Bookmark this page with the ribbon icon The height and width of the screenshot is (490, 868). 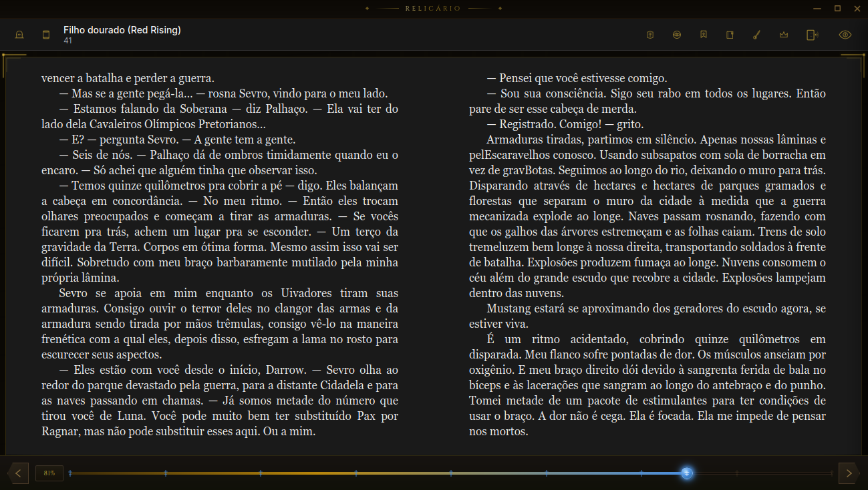click(x=704, y=35)
